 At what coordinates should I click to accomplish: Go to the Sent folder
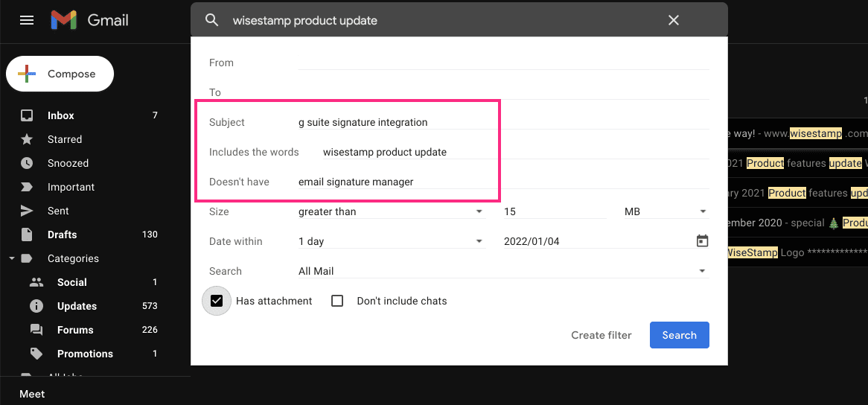[58, 211]
